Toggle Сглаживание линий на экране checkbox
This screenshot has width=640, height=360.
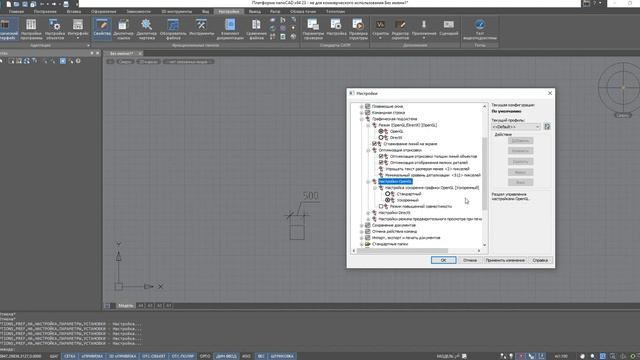374,144
